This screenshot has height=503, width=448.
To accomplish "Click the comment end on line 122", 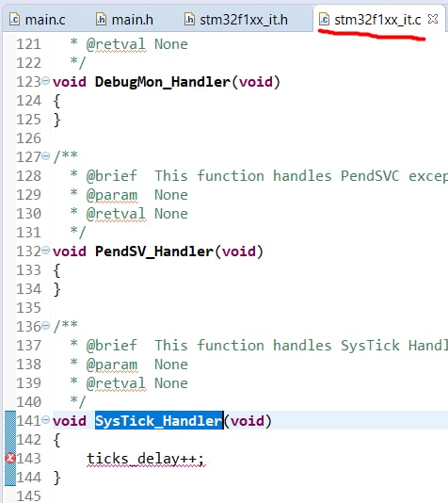I will tap(78, 63).
